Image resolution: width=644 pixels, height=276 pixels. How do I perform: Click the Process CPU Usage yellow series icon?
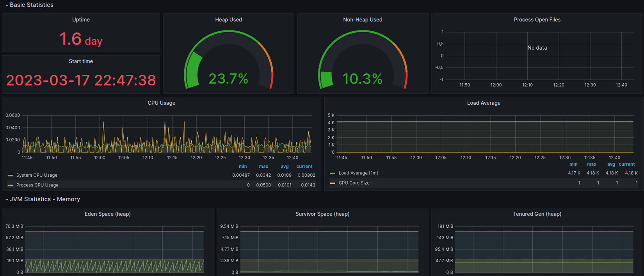tap(11, 185)
